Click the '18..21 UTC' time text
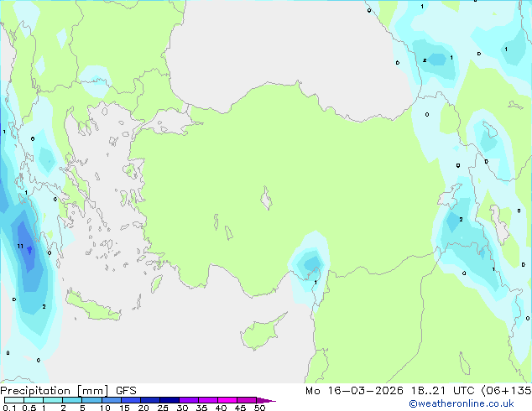 [x=443, y=391]
